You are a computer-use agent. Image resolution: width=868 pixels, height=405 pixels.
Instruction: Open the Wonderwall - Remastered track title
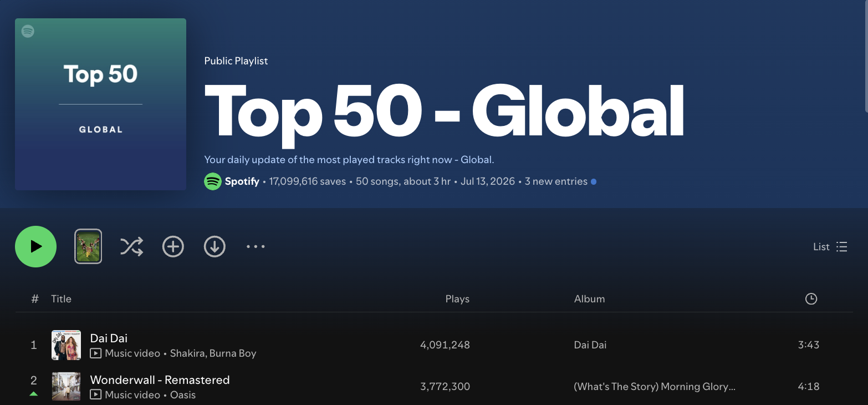pos(160,380)
